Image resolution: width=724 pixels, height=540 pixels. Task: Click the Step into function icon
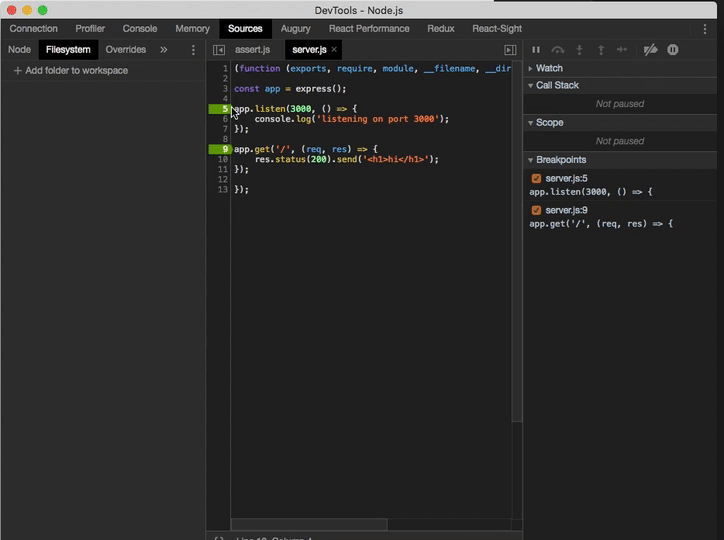pyautogui.click(x=579, y=50)
